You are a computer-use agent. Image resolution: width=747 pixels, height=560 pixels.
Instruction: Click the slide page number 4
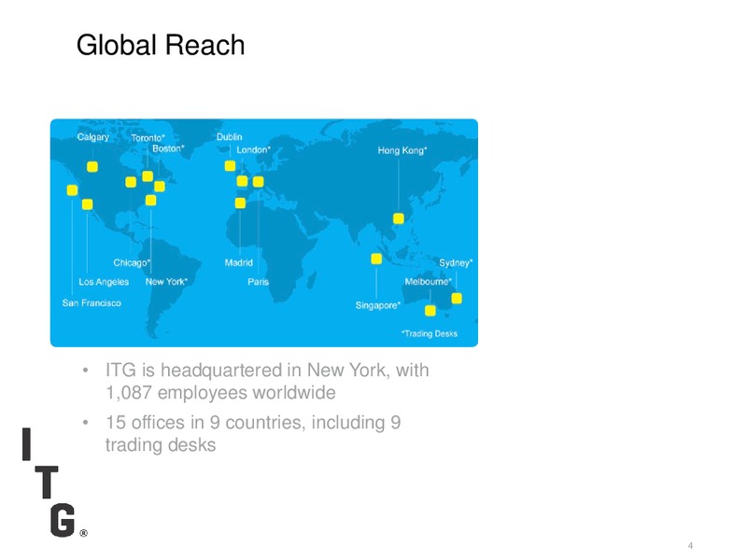coord(690,546)
